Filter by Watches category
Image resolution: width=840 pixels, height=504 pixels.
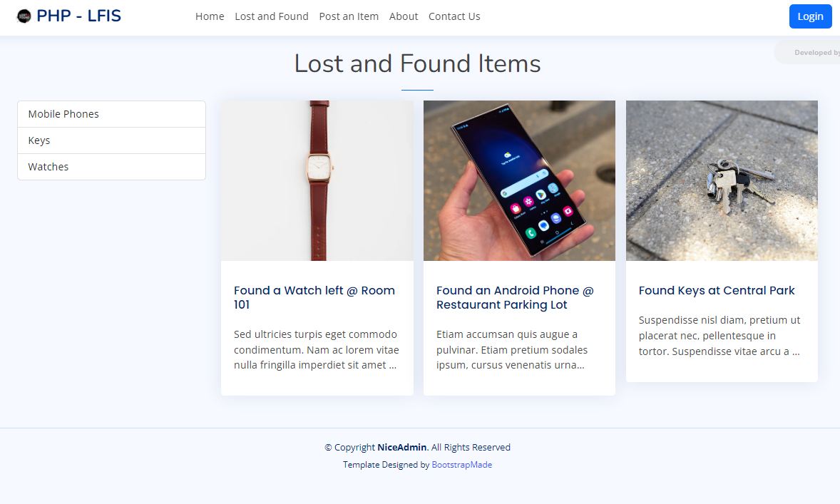111,167
